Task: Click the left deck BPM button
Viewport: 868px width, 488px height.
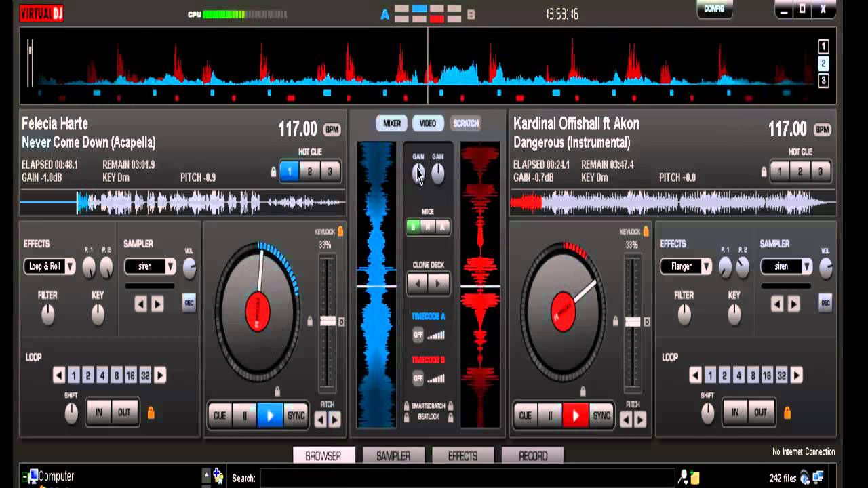Action: click(x=332, y=129)
